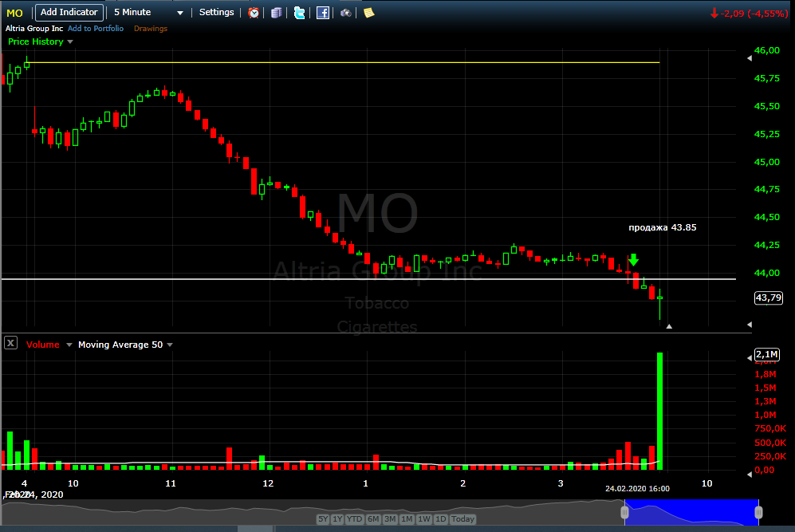
Task: Click the camera snapshot icon
Action: (346, 13)
